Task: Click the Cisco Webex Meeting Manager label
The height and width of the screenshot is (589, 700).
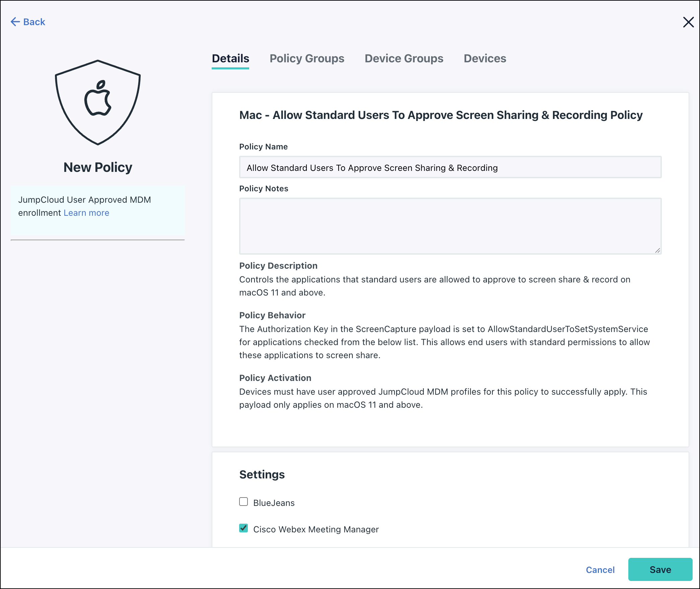Action: [x=316, y=529]
